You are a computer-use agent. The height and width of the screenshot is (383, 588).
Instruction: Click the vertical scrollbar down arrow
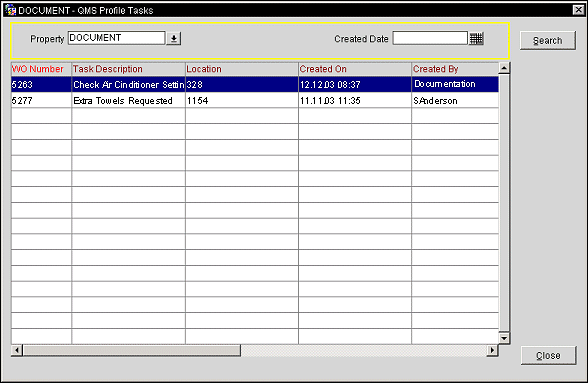click(x=504, y=338)
